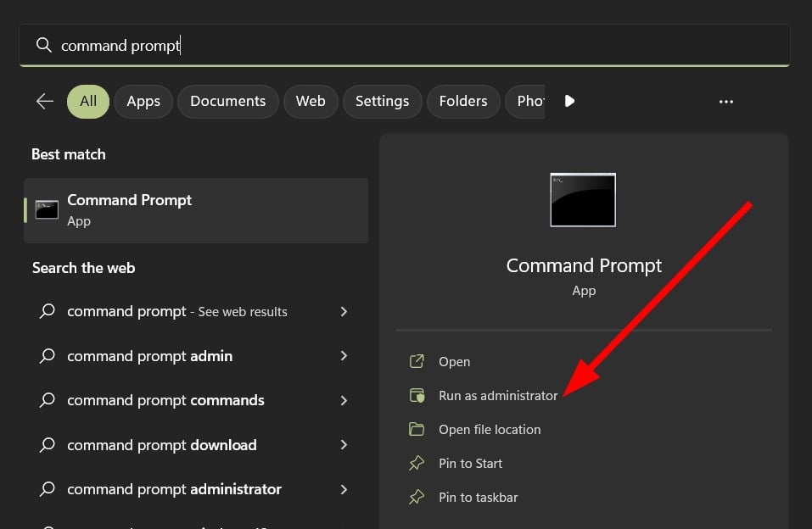This screenshot has width=812, height=529.
Task: Select the Settings filter tab
Action: pos(382,101)
